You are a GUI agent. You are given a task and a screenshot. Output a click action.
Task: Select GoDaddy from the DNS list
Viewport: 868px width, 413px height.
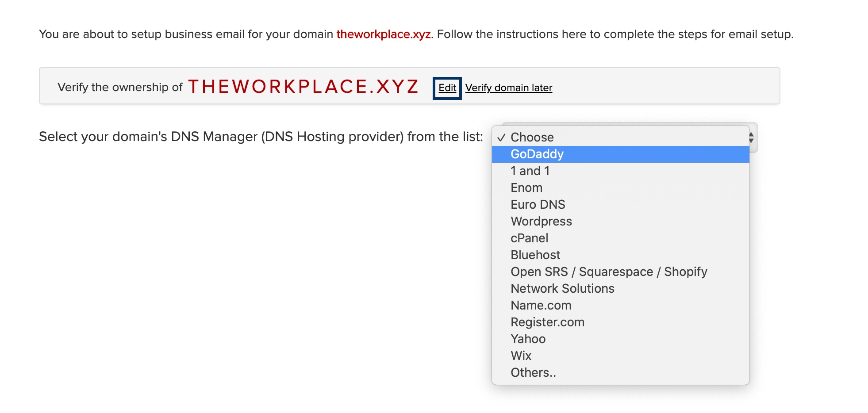point(620,154)
